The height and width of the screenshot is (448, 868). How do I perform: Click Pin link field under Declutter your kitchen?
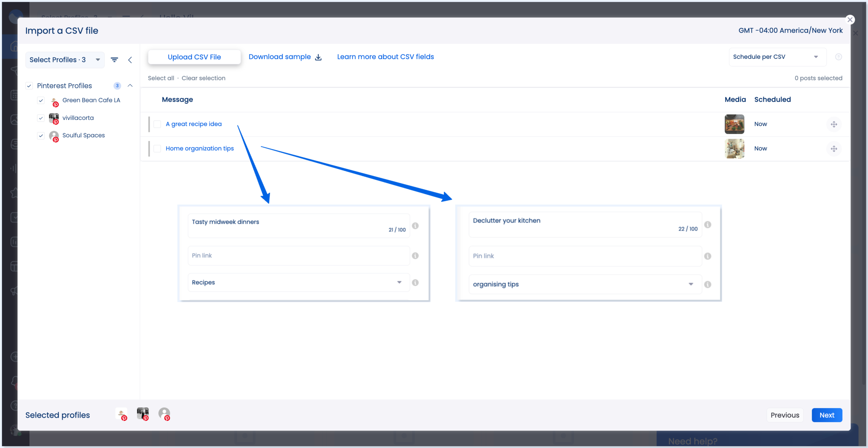click(x=585, y=256)
